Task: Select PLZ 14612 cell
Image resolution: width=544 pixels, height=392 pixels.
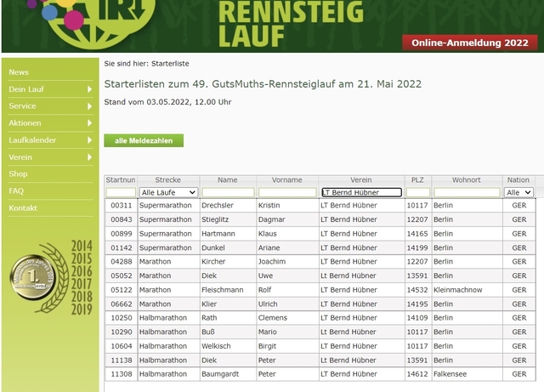Action: 417,374
